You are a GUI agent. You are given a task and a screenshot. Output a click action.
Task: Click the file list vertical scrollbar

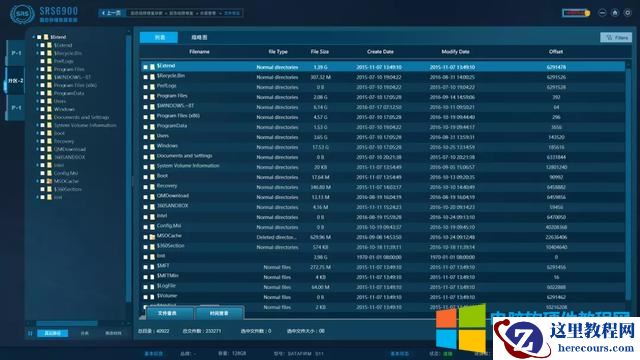(628, 184)
